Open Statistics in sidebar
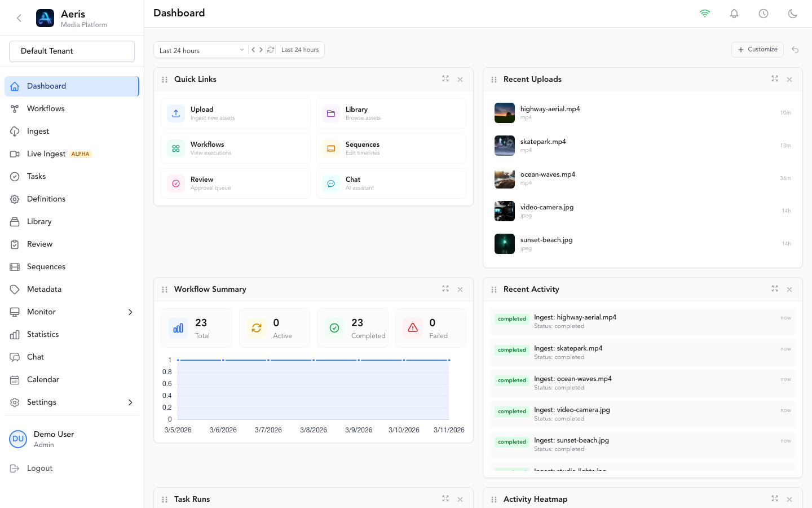812x508 pixels. coord(72,335)
